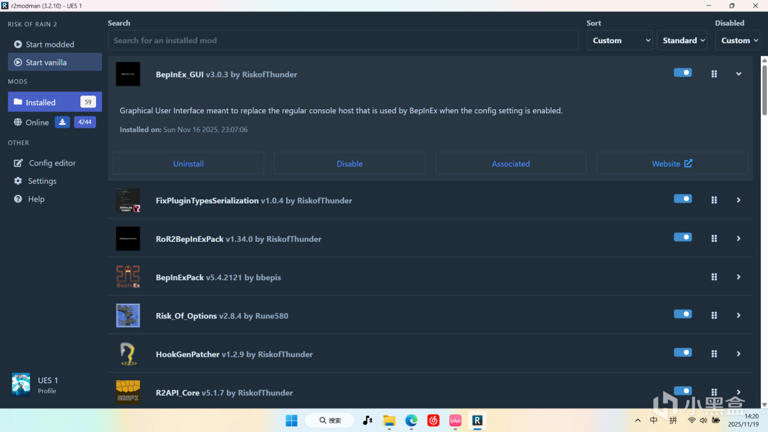Click the FixPluginTypesSerialization mod icon
768x432 pixels.
click(128, 200)
